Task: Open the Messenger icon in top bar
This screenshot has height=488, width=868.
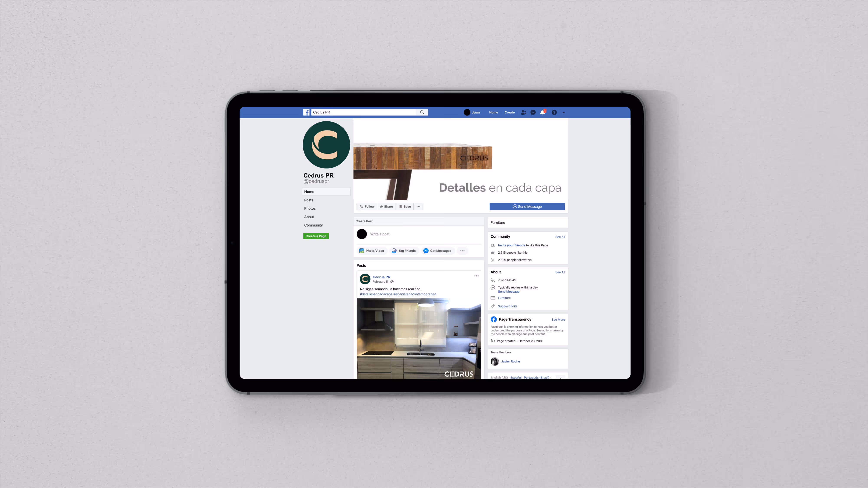Action: point(533,113)
